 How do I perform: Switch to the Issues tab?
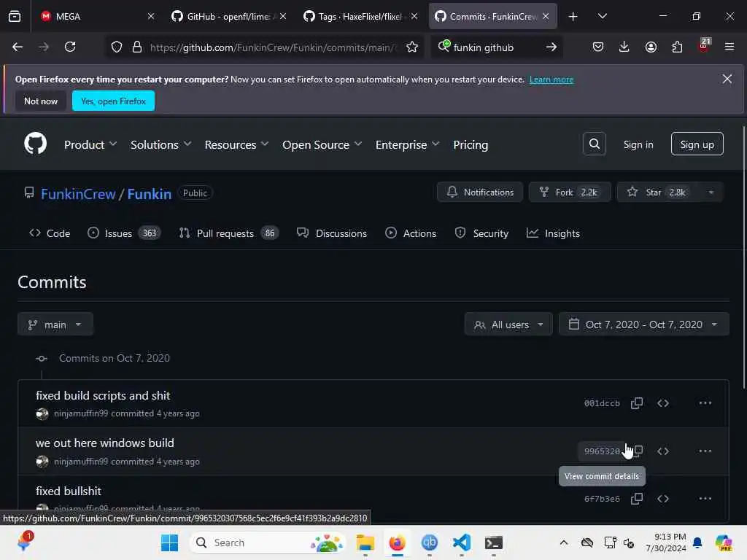pyautogui.click(x=124, y=233)
